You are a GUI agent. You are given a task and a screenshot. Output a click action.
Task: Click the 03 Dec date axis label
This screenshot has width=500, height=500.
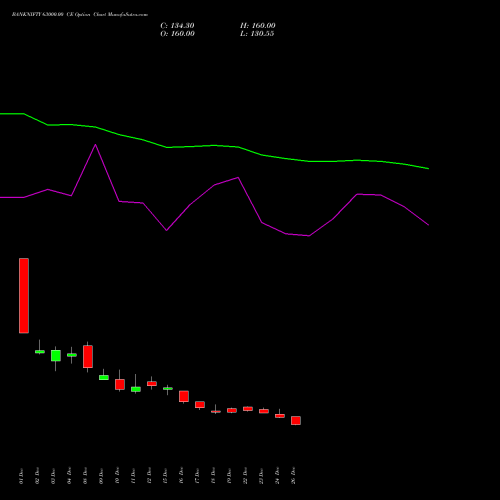[x=53, y=476]
